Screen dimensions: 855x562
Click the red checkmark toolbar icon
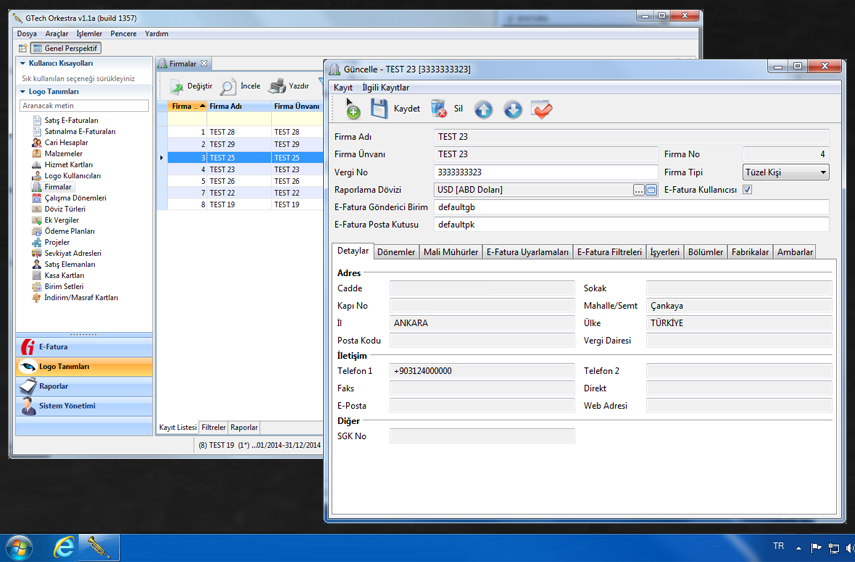542,110
